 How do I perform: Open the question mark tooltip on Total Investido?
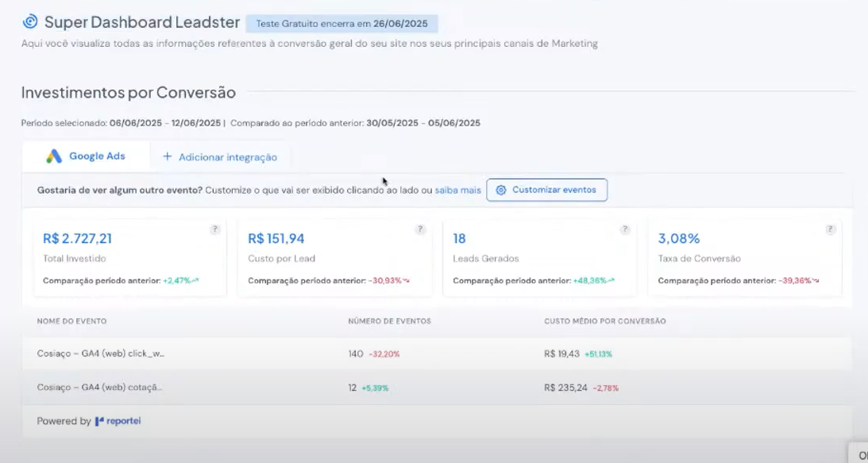[214, 228]
